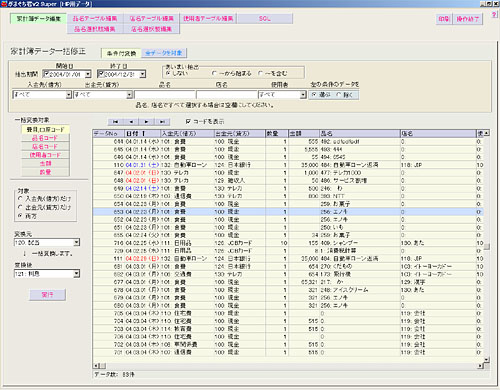Sort by the 日付 column header

pyautogui.click(x=142, y=133)
